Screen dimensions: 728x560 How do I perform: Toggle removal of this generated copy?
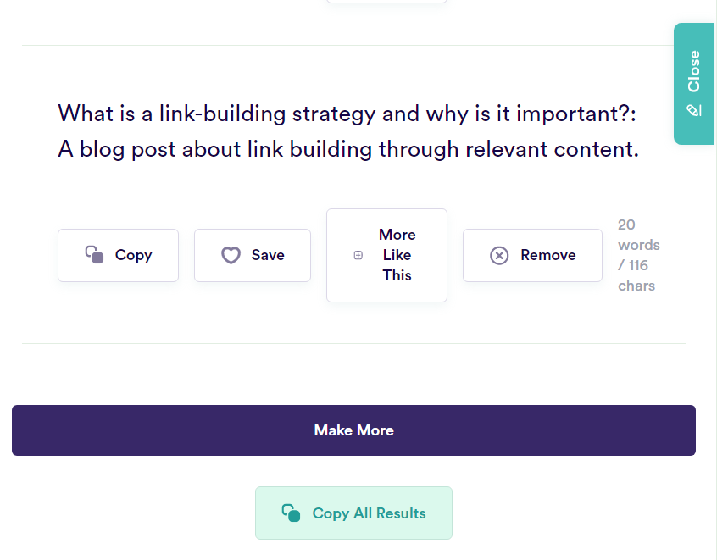[x=532, y=255]
